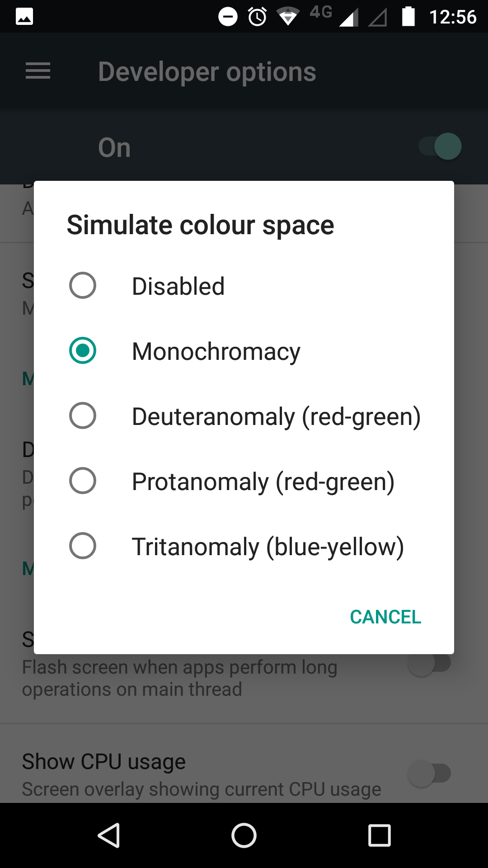Dismiss dialog with CANCEL button

(x=385, y=617)
